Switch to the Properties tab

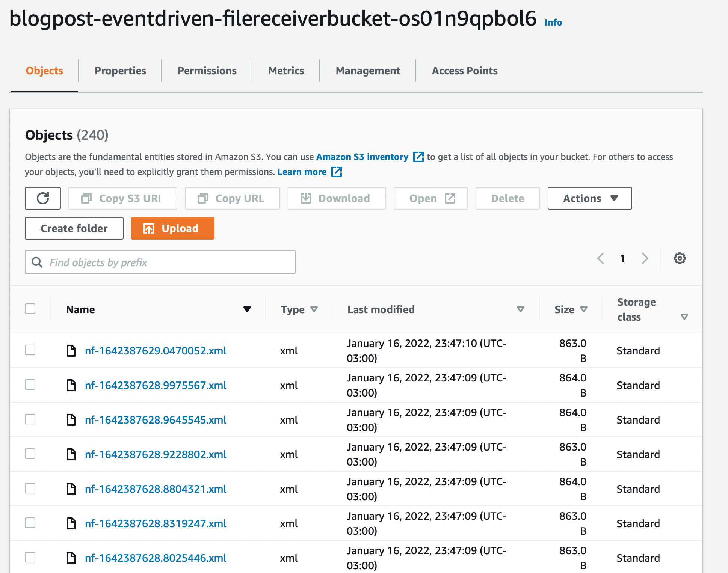(120, 71)
